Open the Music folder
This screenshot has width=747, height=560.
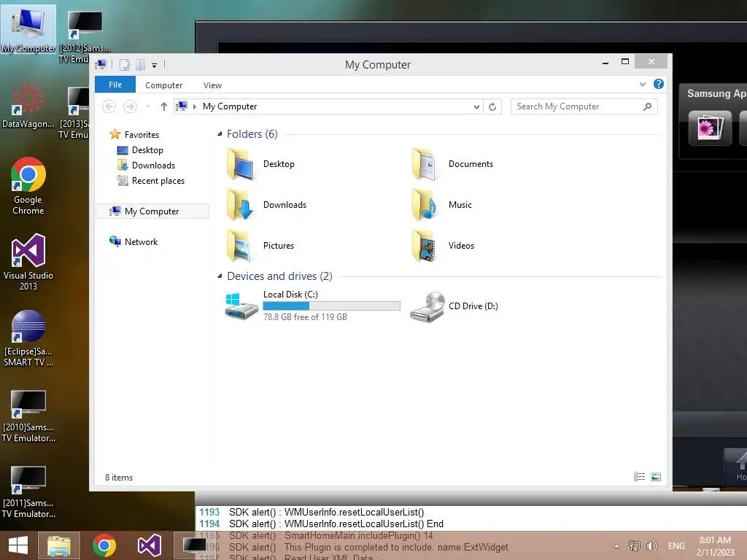(425, 205)
